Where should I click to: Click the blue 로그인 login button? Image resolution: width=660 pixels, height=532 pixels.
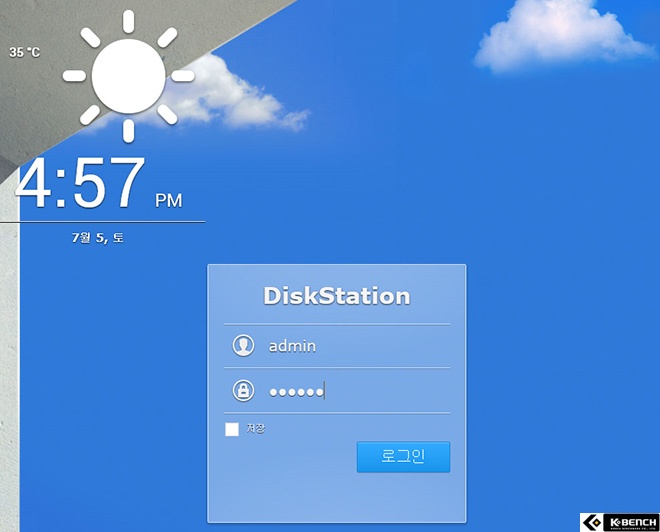pos(403,457)
